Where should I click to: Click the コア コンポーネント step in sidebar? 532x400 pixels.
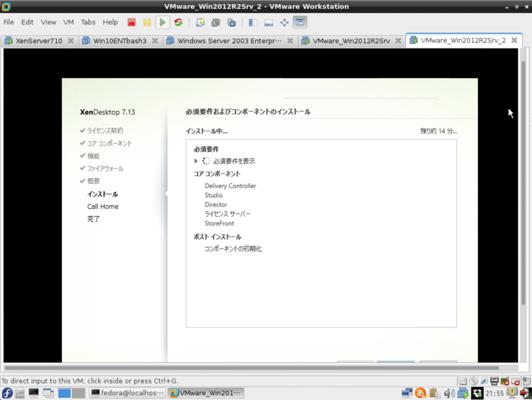pyautogui.click(x=109, y=143)
